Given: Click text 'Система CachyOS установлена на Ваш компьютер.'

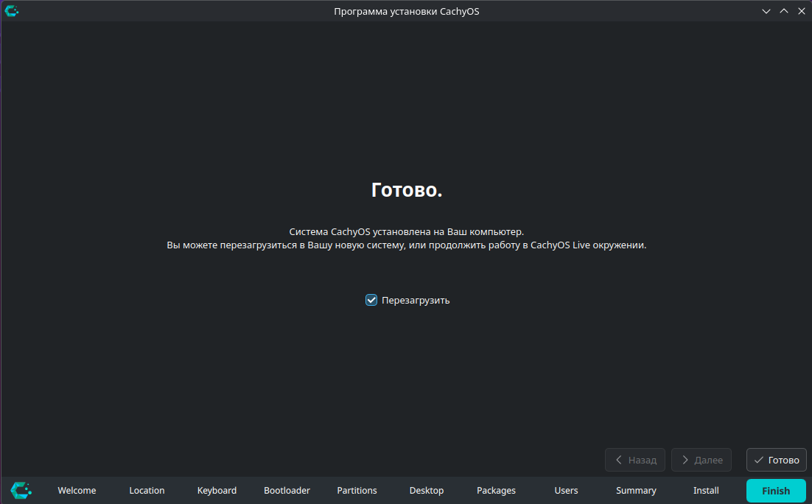Looking at the screenshot, I should point(407,231).
